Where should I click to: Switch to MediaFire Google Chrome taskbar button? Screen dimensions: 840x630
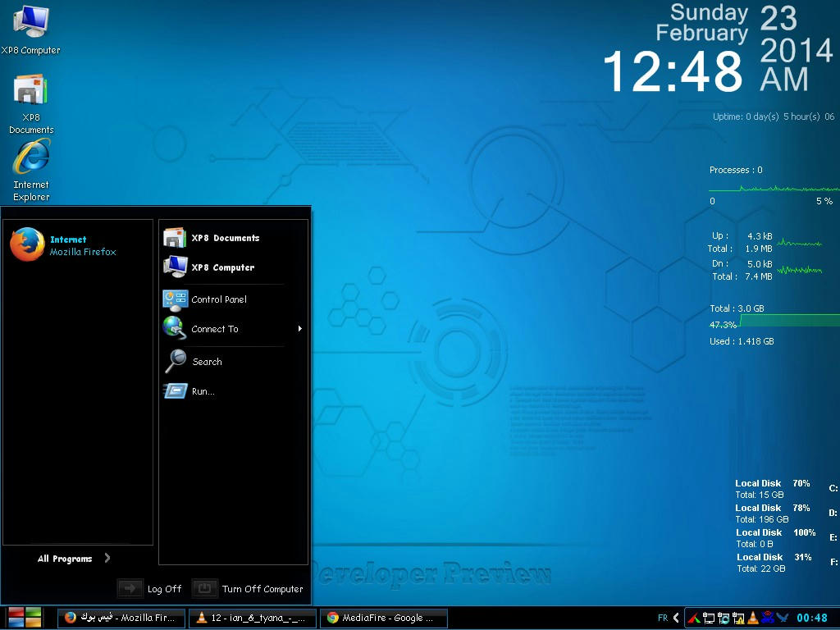(x=384, y=618)
